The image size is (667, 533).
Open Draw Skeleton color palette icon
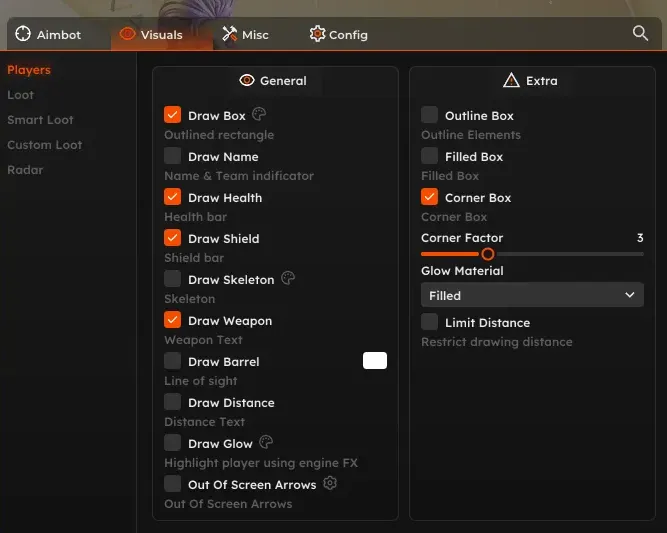[288, 279]
